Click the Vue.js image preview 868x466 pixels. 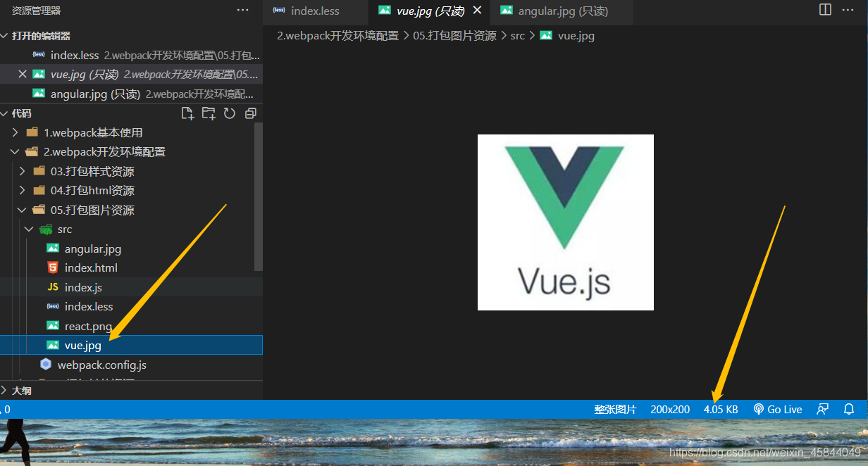[x=566, y=222]
